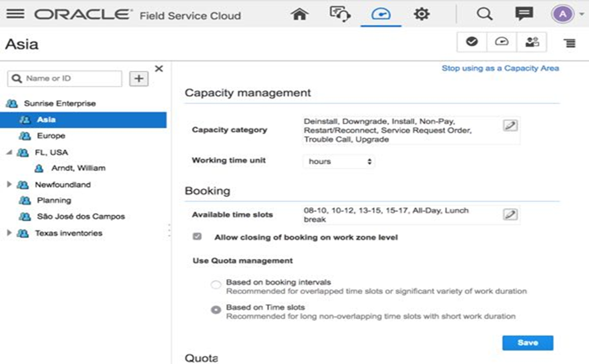Save the Asia capacity settings

coord(528,343)
